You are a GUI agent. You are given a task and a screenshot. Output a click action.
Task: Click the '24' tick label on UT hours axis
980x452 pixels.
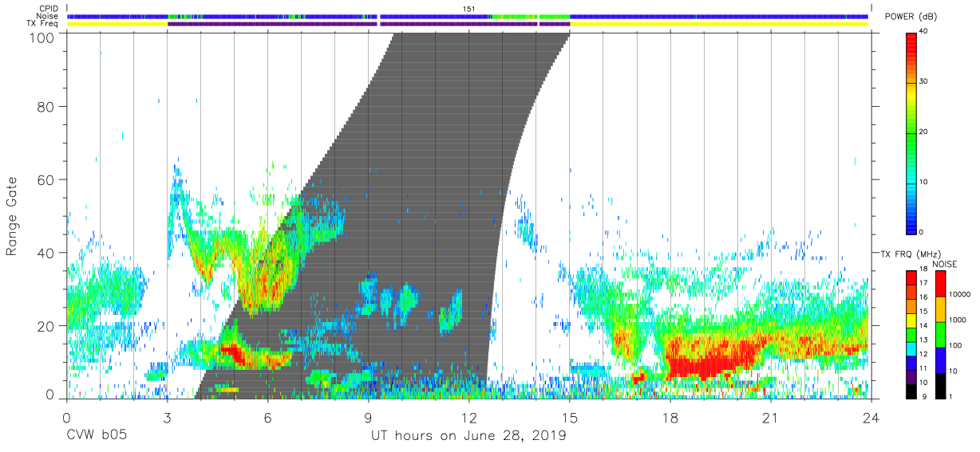[x=871, y=418]
